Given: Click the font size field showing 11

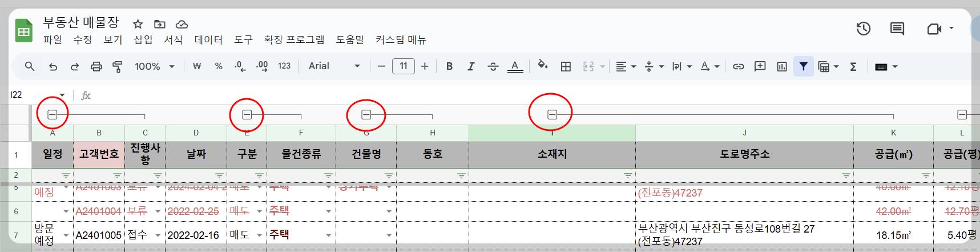Looking at the screenshot, I should tap(404, 66).
